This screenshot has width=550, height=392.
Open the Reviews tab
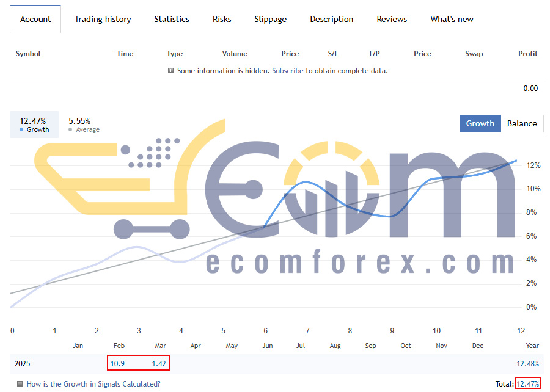392,20
